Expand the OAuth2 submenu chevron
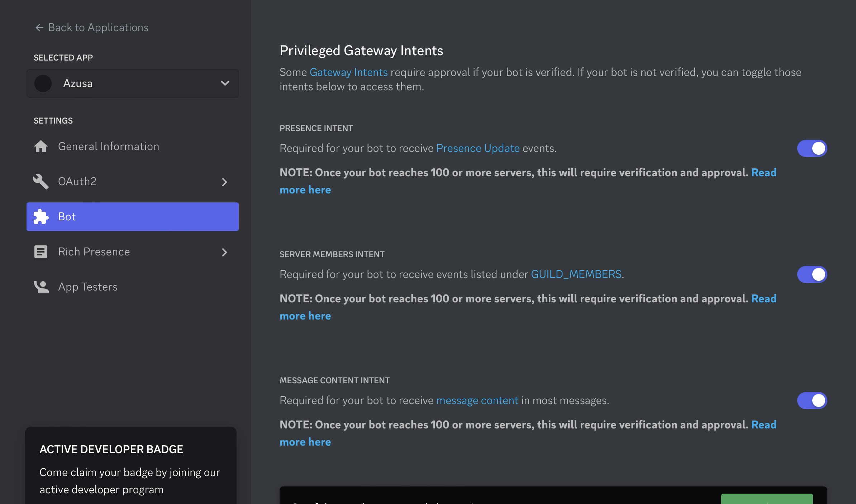 (x=224, y=182)
